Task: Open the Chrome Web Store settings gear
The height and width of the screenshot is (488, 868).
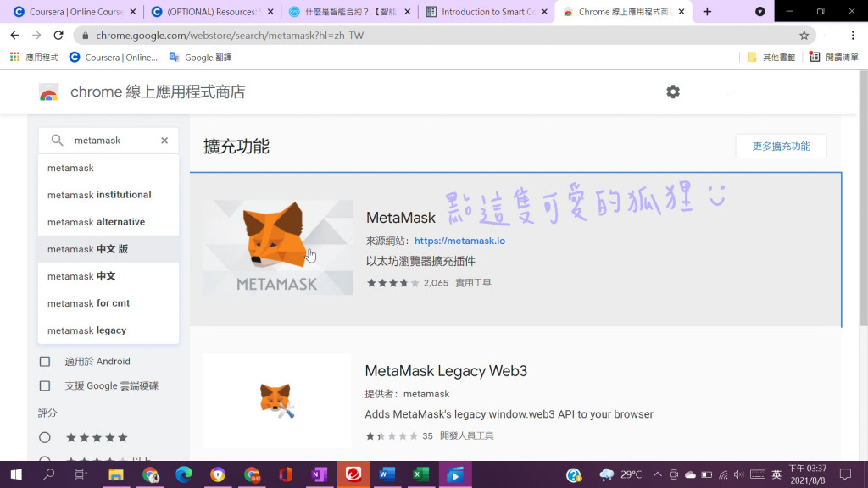Action: pos(672,91)
